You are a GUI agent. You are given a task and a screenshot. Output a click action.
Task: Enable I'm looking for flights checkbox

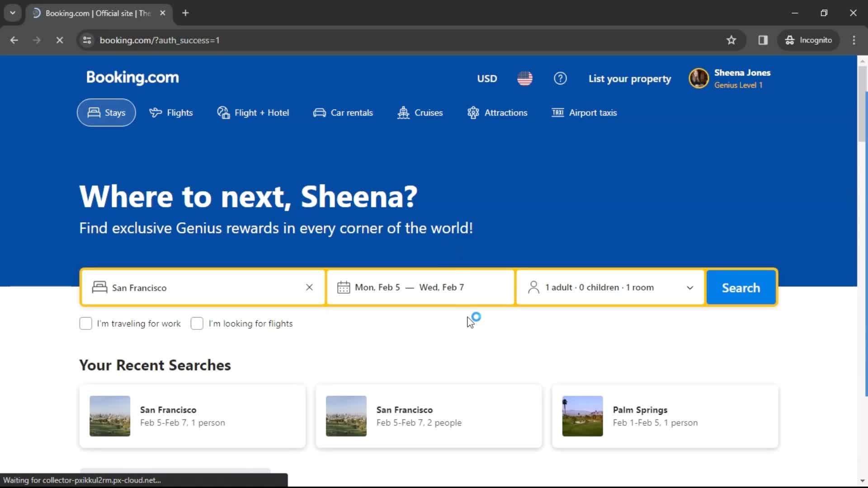point(196,323)
